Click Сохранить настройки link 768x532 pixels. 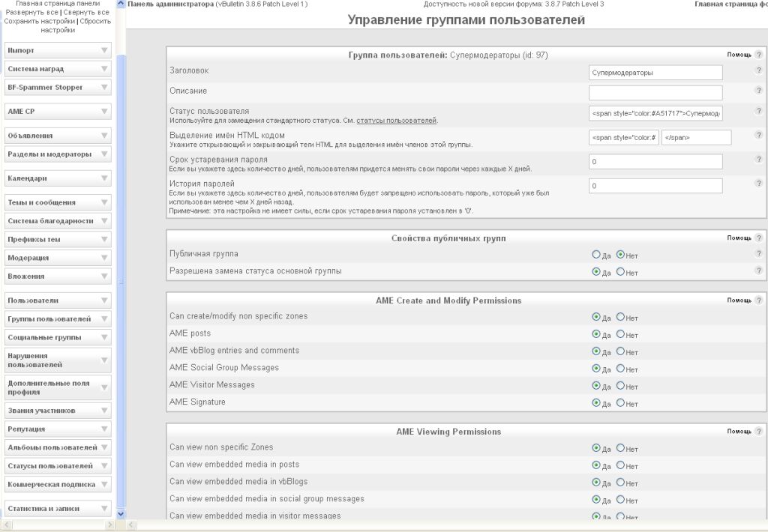pos(40,21)
